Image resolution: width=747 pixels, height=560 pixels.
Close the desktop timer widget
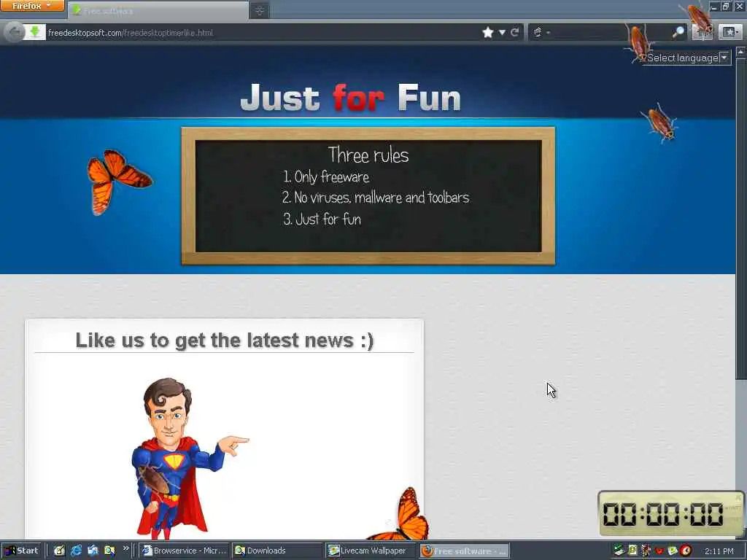pyautogui.click(x=738, y=498)
